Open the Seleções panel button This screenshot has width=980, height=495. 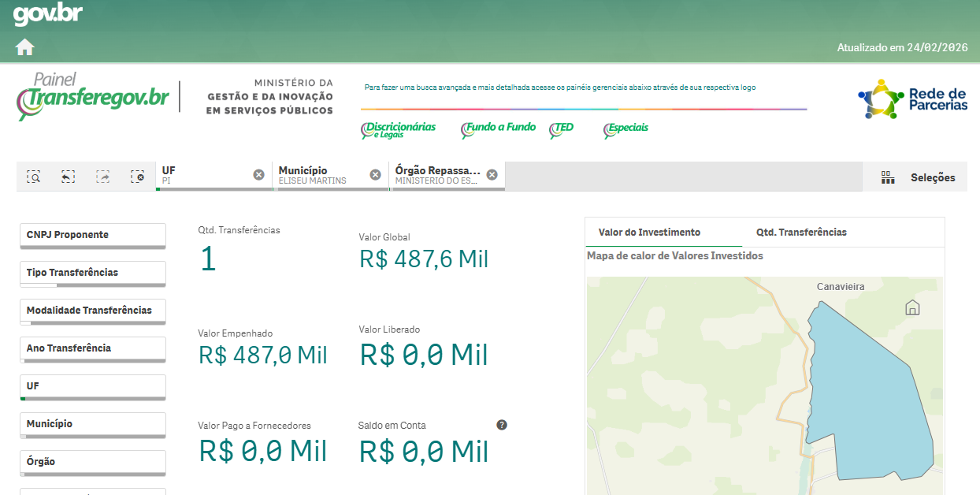[918, 177]
